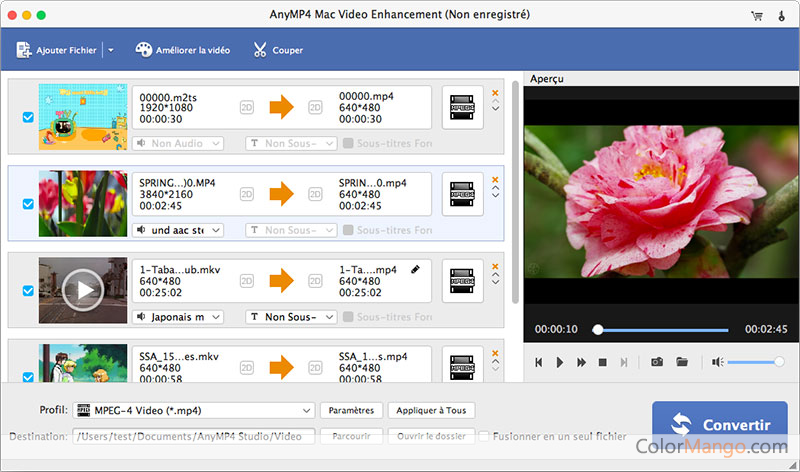Check Fusionner en un seul fichier

click(x=484, y=436)
